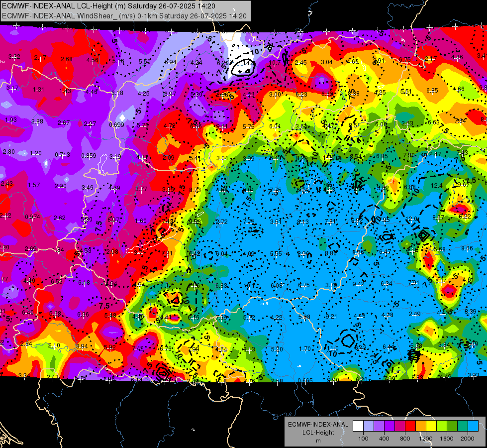Click the wind shear value 6.94
This screenshot has width=487, height=448.
click(x=171, y=62)
